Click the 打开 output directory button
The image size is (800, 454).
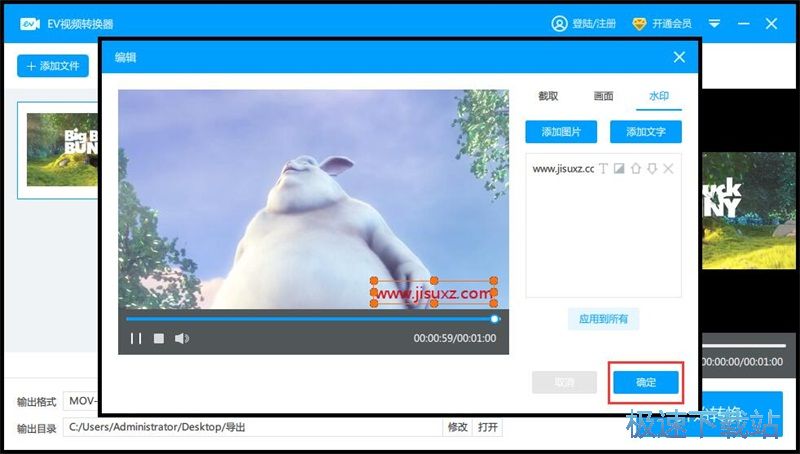point(488,427)
